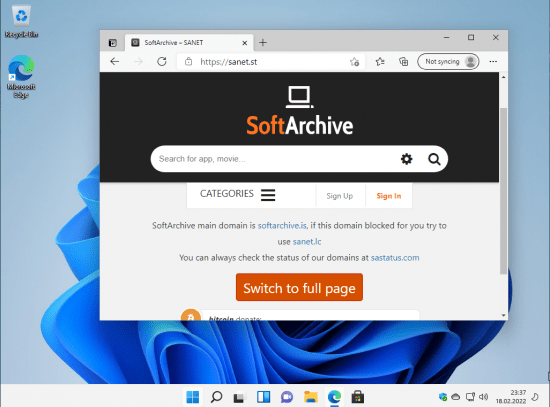Refresh the current page
Screen dimensions: 550x407
[162, 62]
